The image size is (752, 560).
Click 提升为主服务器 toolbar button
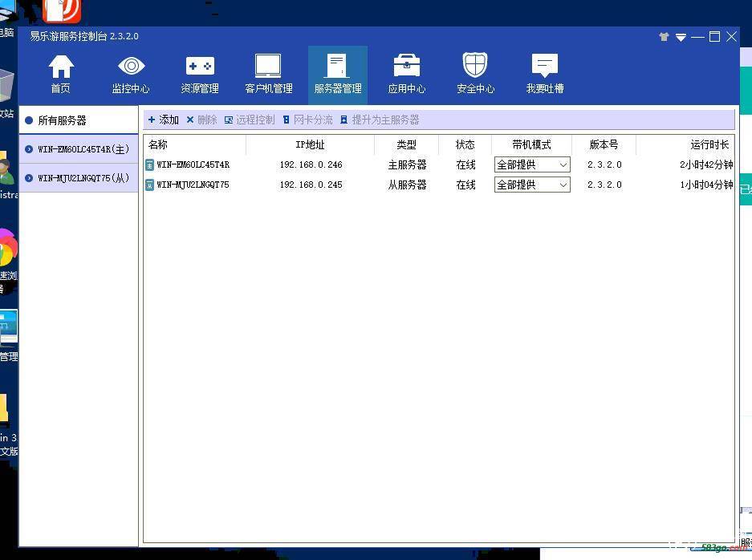(380, 120)
